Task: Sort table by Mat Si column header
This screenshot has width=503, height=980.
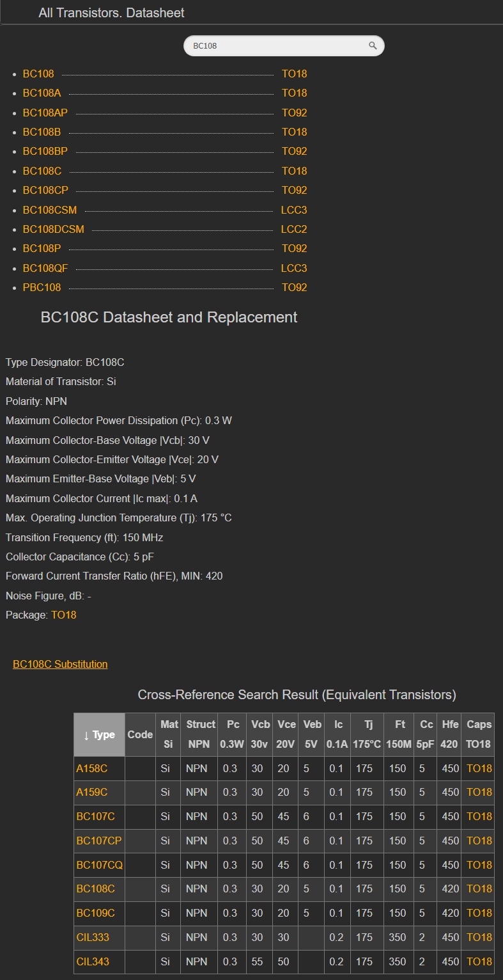Action: tap(169, 735)
